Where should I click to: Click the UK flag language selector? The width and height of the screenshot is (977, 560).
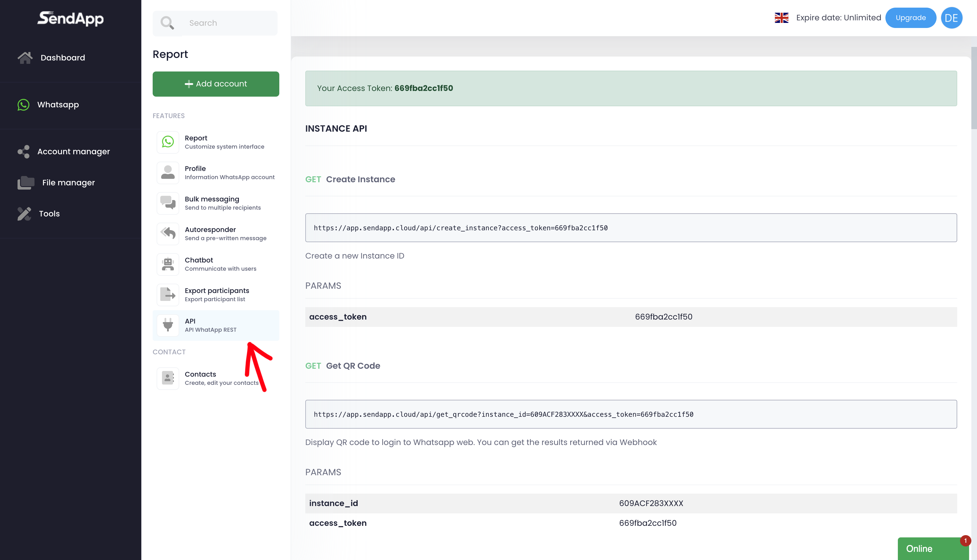click(x=781, y=18)
